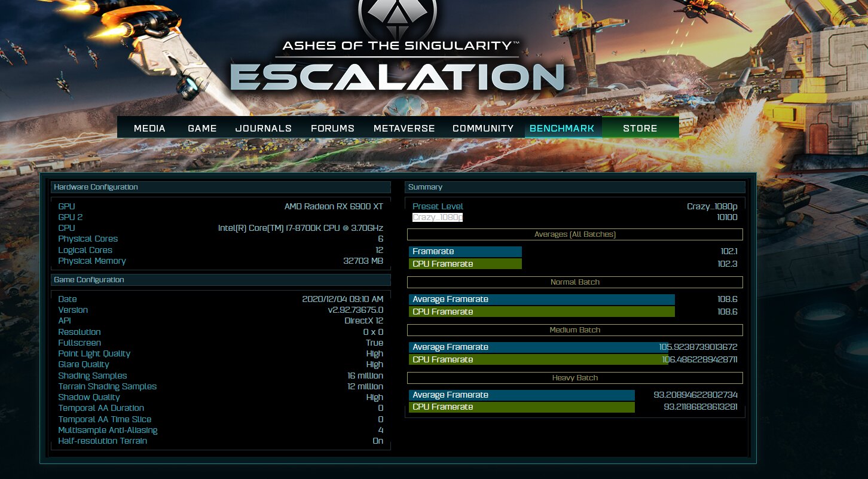Click the Medium Batch section heading
The height and width of the screenshot is (479, 868).
[x=574, y=330]
